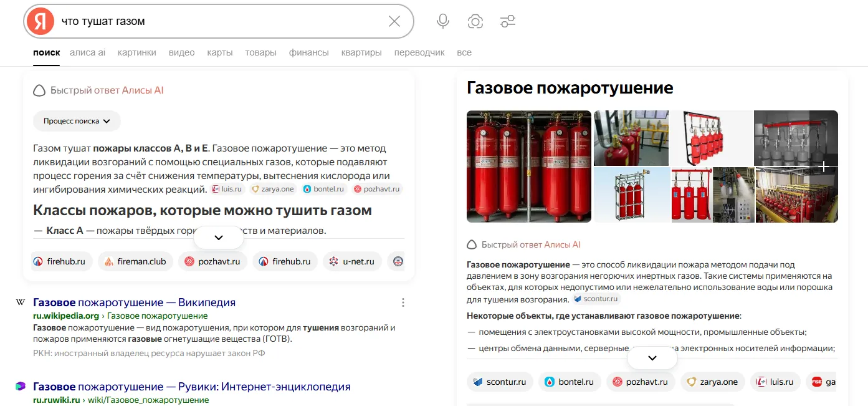Start voice search with microphone icon

coord(443,21)
